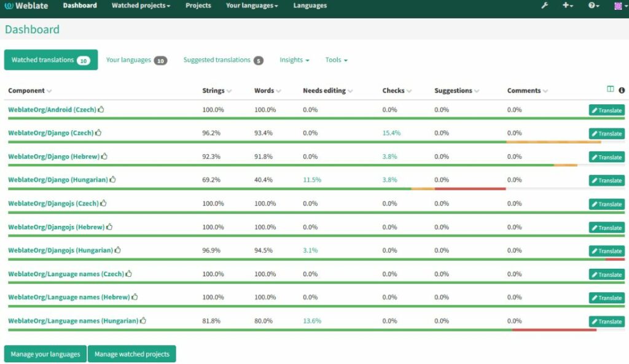Click Translate button for Android (Czech)

pyautogui.click(x=606, y=110)
